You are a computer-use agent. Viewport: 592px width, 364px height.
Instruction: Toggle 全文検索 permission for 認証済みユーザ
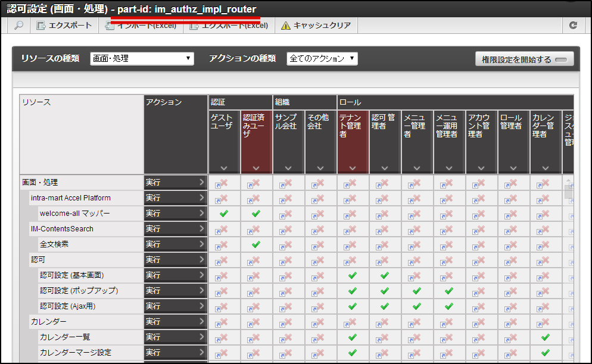pos(256,244)
